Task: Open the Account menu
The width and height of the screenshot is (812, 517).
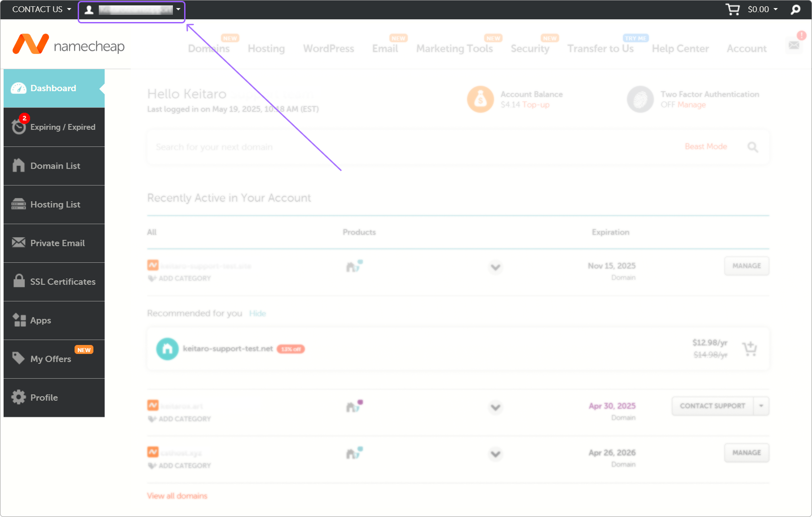Action: [x=747, y=49]
